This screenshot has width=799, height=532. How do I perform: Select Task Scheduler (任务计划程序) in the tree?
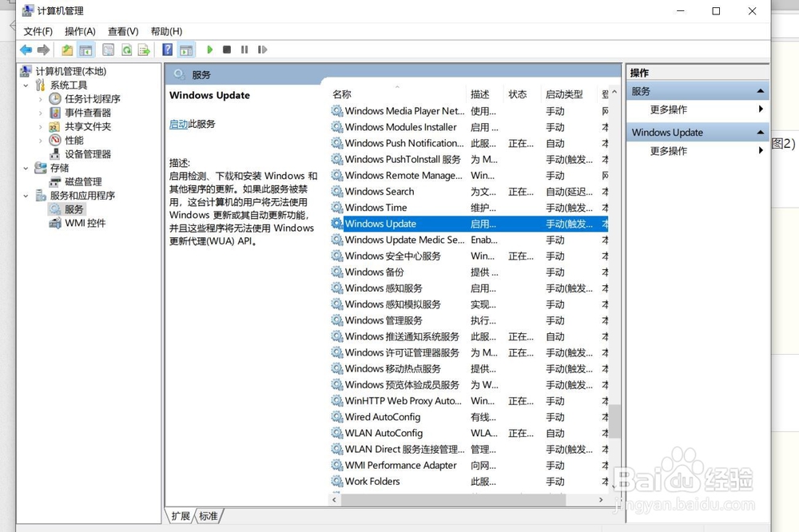pyautogui.click(x=92, y=99)
